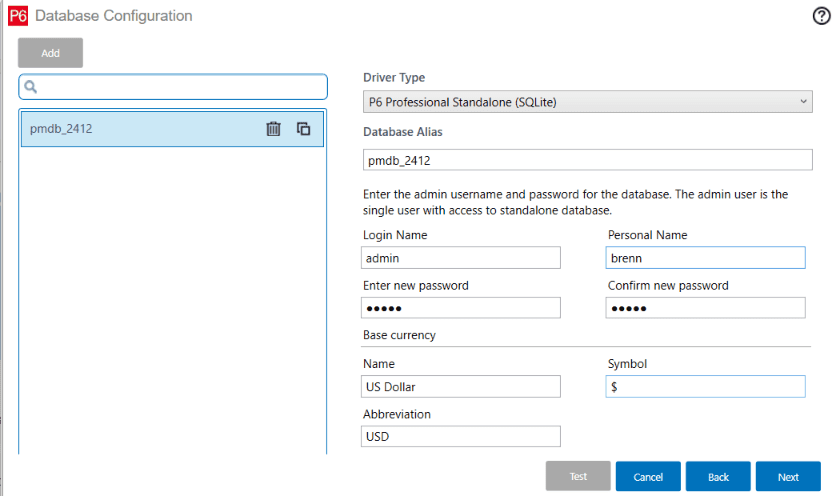Click the base currency Name field
836x496 pixels.
461,386
